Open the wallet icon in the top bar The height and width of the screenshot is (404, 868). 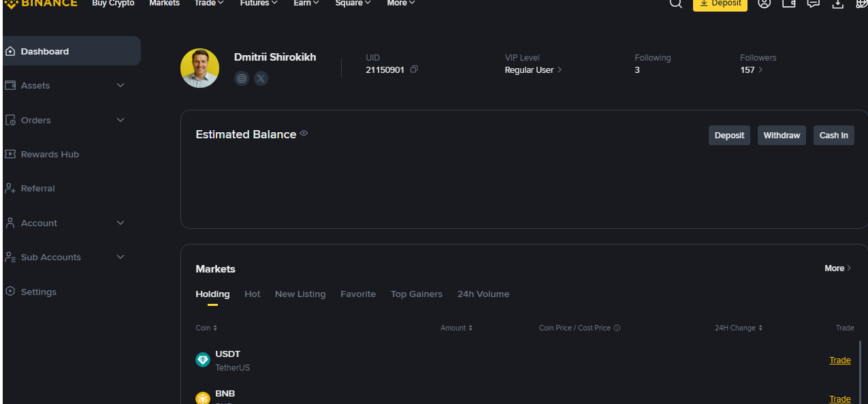[788, 4]
